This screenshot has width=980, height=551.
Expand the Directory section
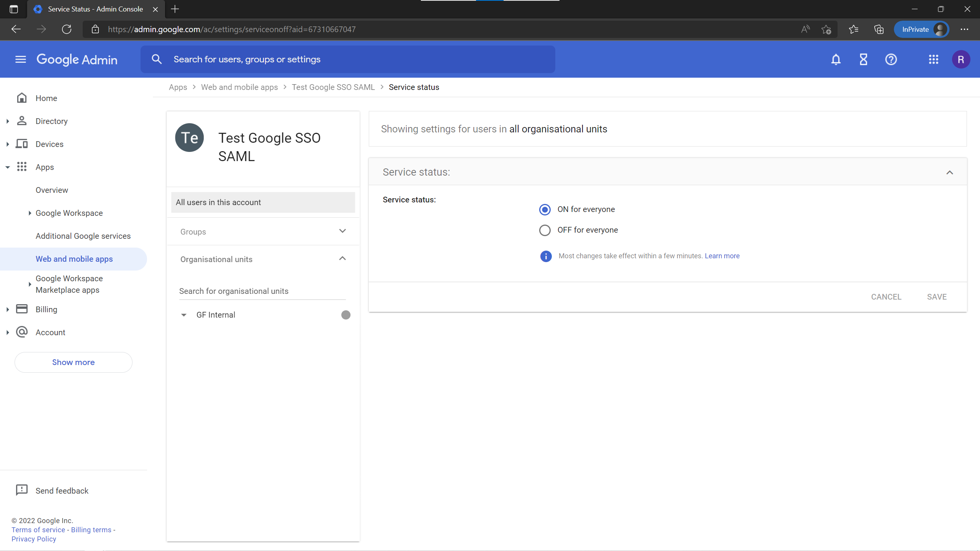tap(8, 121)
